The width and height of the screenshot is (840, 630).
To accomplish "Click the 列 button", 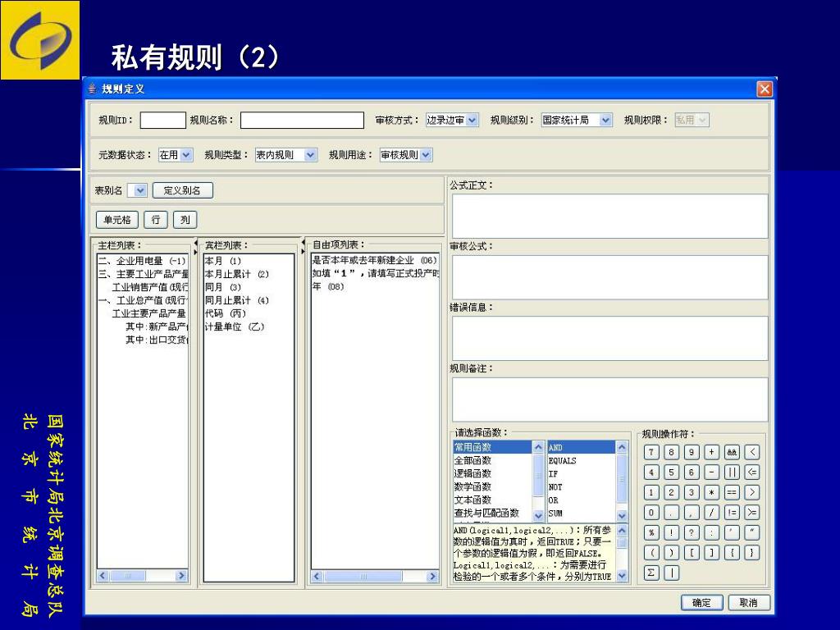I will [x=185, y=220].
